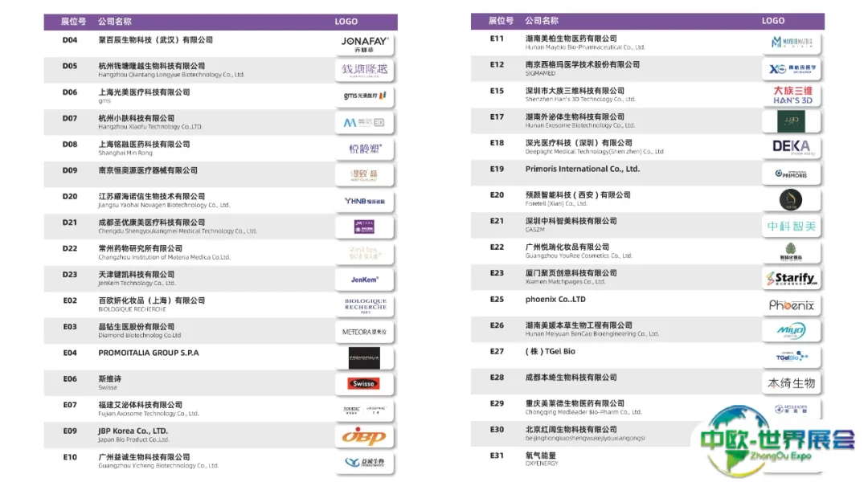Click the JONAFAY logo
This screenshot has width=868, height=482.
(x=365, y=43)
